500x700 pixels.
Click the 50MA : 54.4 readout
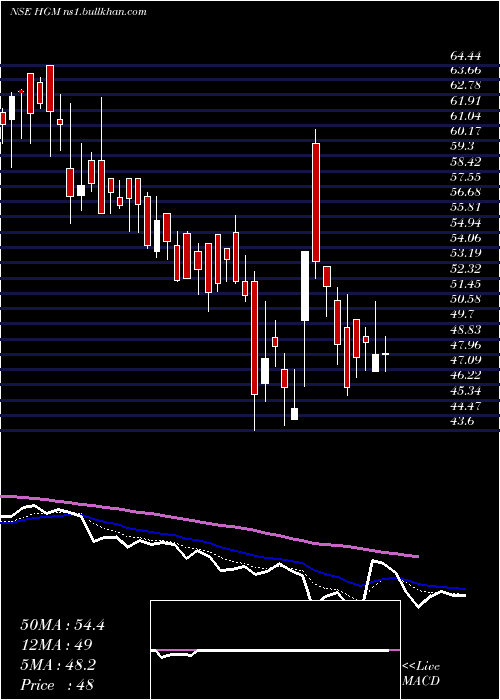pos(62,625)
